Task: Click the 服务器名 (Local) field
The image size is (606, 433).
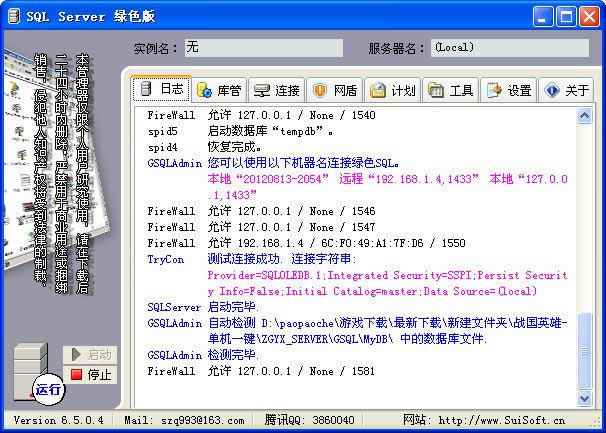Action: coord(510,48)
